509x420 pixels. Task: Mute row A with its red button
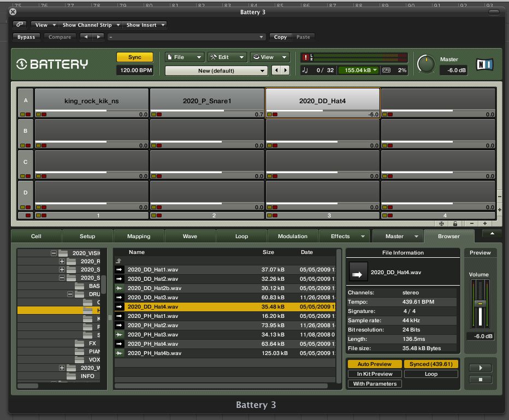28,114
